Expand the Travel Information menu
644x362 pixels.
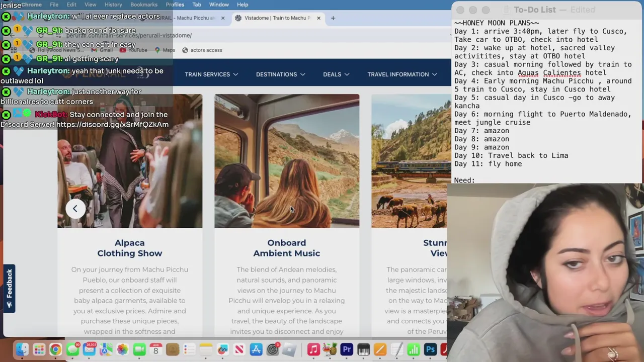[402, 74]
